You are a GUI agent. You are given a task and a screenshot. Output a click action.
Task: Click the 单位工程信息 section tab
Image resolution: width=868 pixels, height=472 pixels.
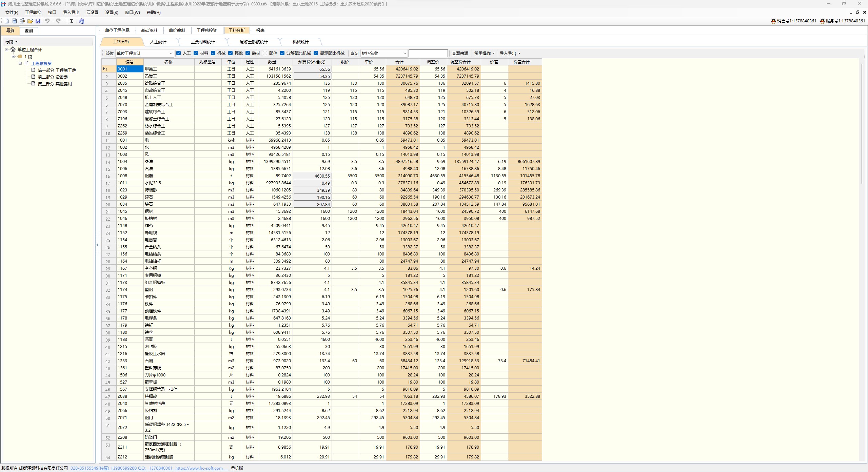tap(117, 30)
